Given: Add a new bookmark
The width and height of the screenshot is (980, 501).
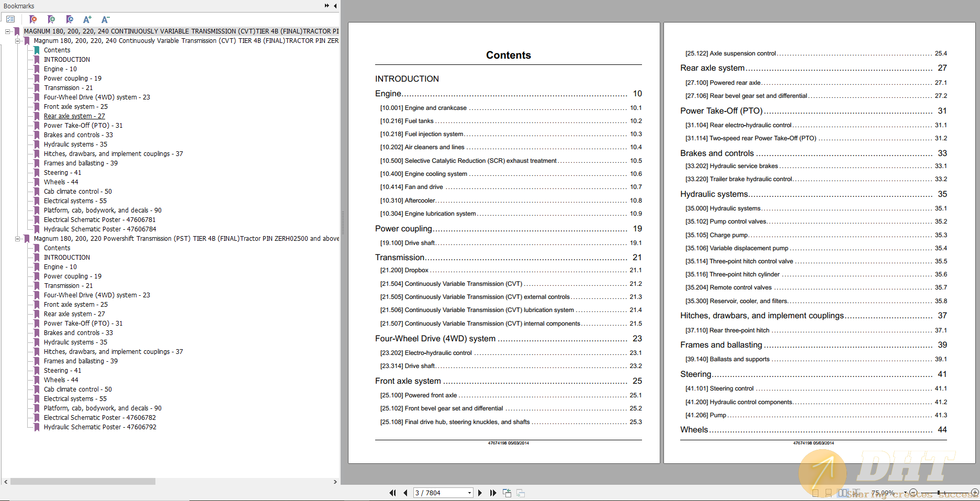Looking at the screenshot, I should pos(51,19).
